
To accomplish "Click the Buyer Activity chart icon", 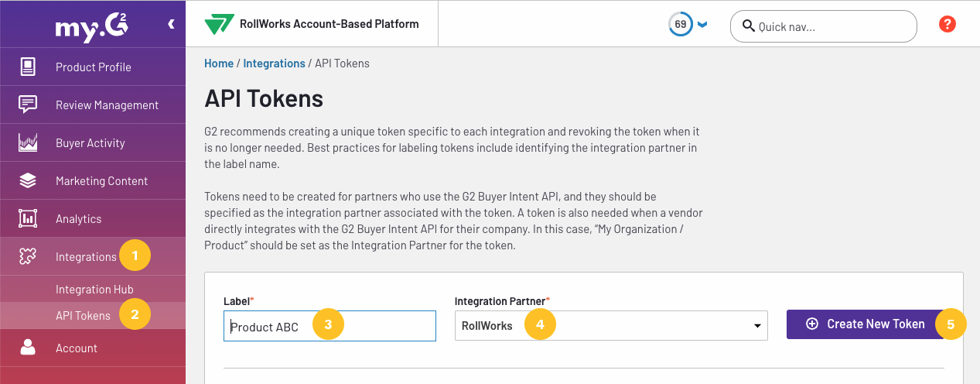I will click(x=28, y=142).
